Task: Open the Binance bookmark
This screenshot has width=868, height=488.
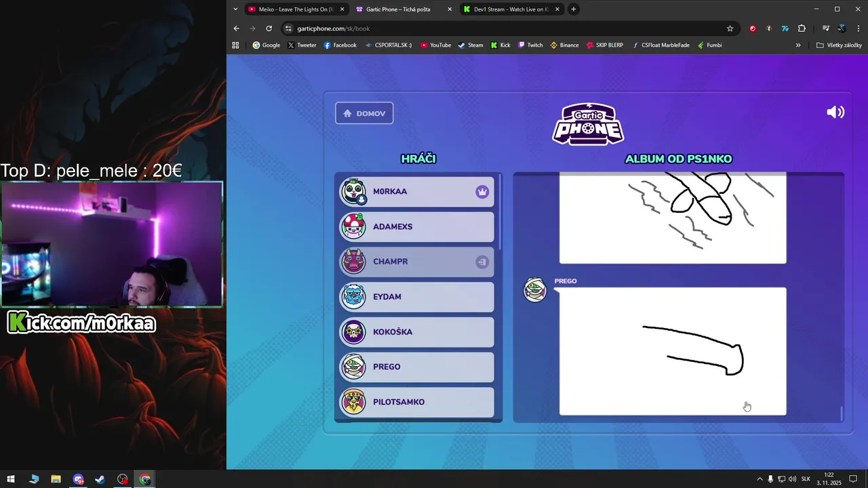Action: pos(564,45)
